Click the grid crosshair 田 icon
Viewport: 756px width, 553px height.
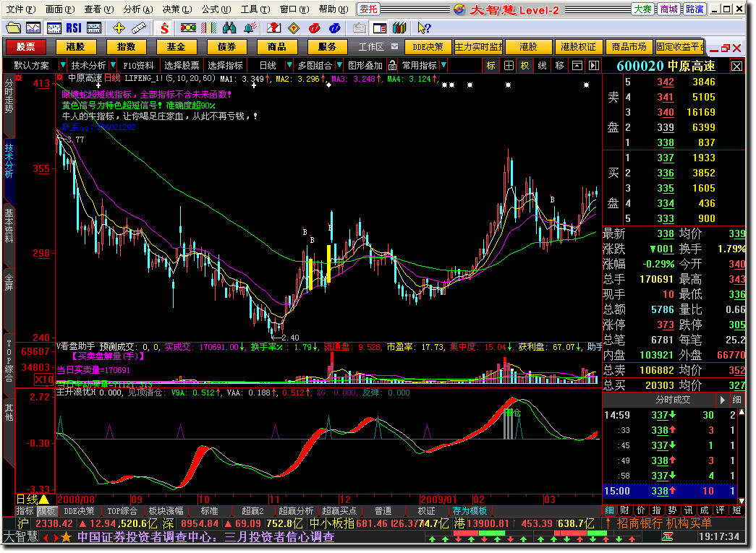pyautogui.click(x=509, y=65)
